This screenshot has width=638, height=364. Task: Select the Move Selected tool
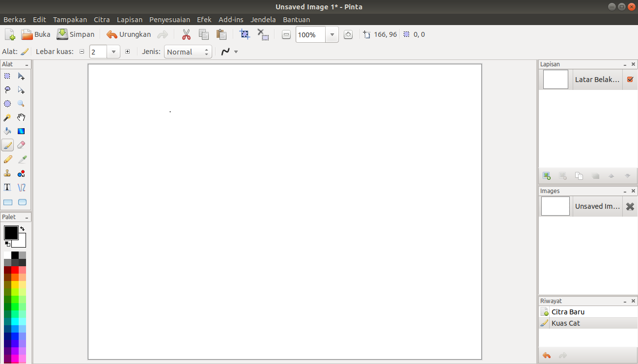pos(22,76)
